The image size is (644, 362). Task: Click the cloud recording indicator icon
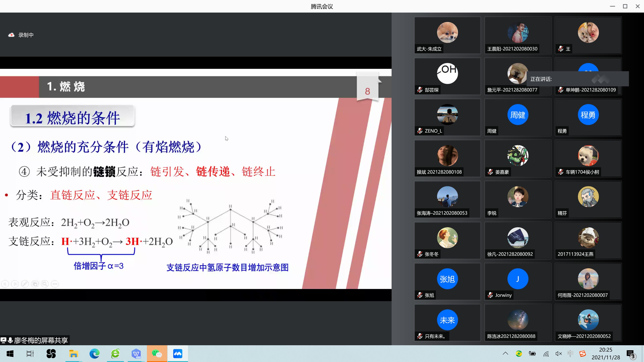[x=11, y=35]
